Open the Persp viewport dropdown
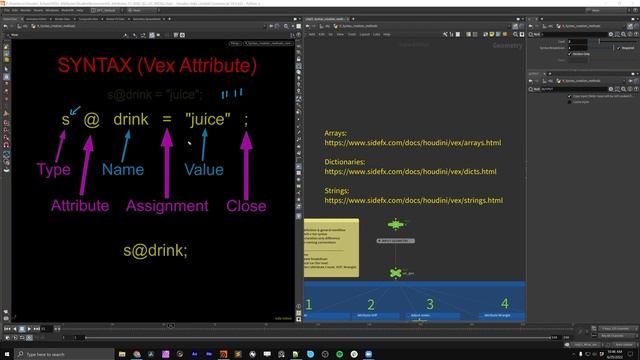 (x=235, y=43)
